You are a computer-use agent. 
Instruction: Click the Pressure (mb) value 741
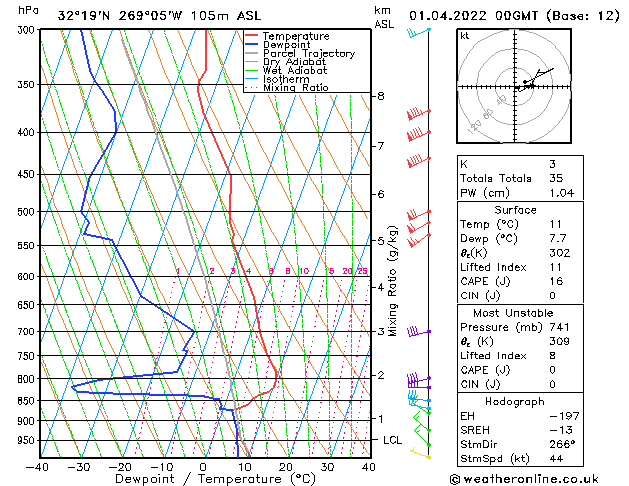point(559,327)
